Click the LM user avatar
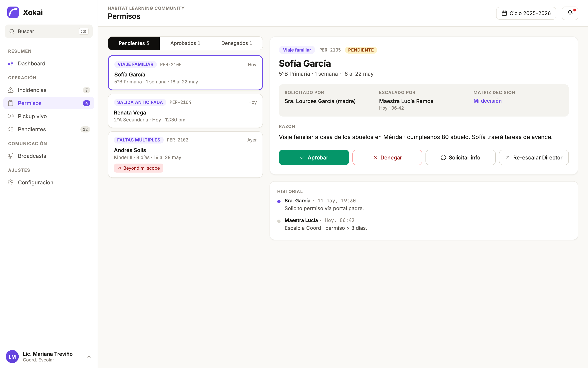Image resolution: width=588 pixels, height=368 pixels. pos(12,357)
